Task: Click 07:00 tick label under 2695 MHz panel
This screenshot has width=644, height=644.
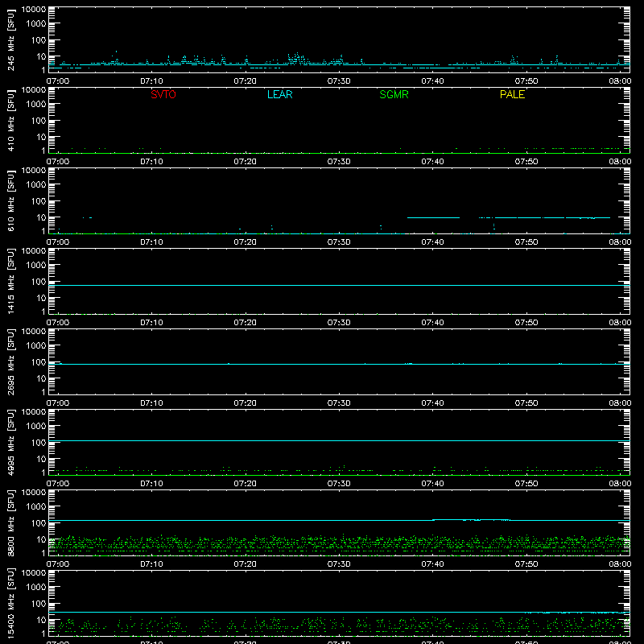Action: 58,403
